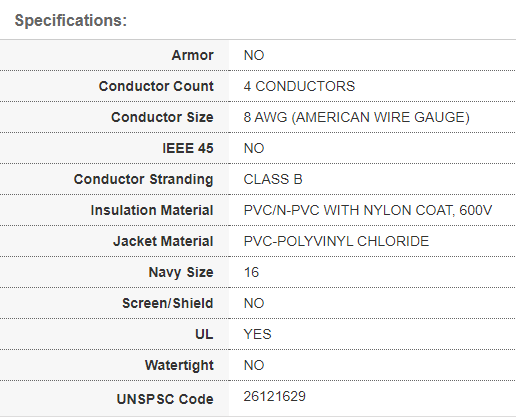Select the 26121629 code value
Screen dimensions: 516x418
pyautogui.click(x=275, y=396)
